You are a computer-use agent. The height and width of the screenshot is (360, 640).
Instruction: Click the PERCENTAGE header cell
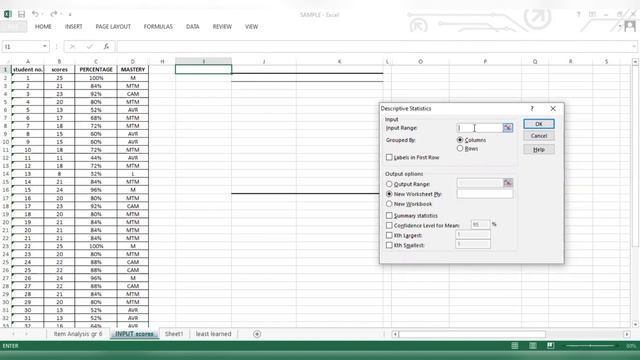(96, 69)
